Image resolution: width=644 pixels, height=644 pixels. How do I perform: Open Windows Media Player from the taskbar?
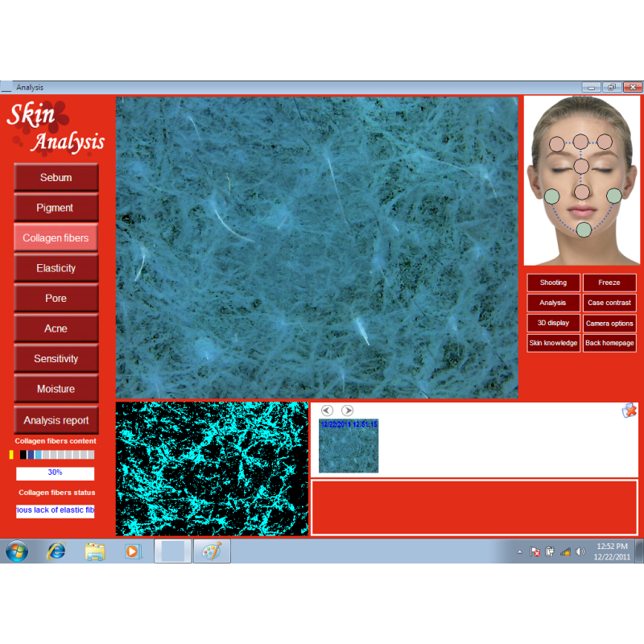(x=133, y=551)
